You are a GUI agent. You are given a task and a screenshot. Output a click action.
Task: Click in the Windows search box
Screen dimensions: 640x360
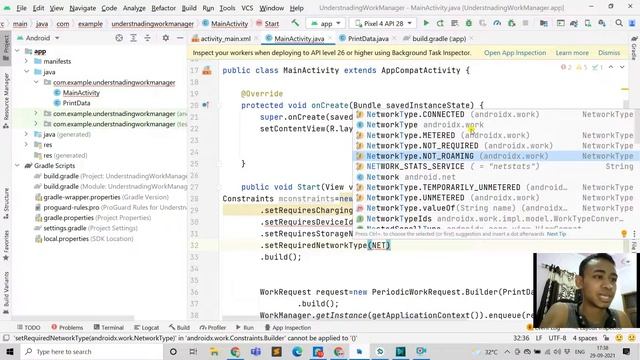click(91, 351)
